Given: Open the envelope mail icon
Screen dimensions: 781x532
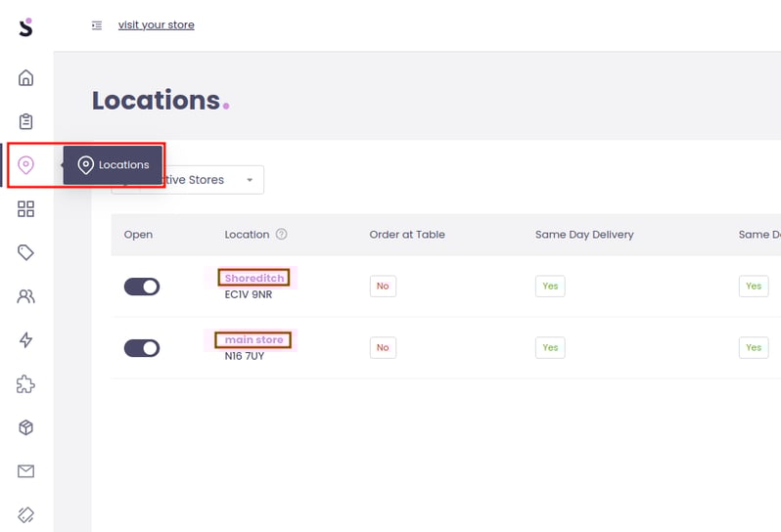Looking at the screenshot, I should (x=26, y=471).
